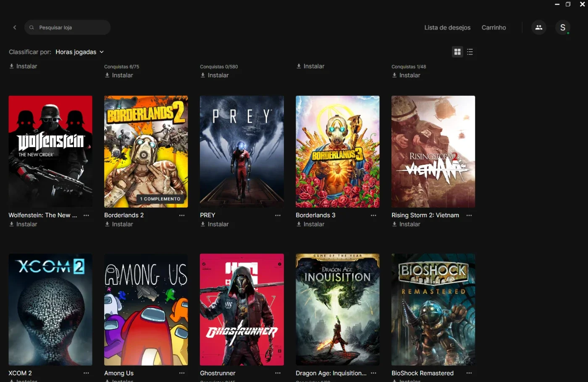This screenshot has height=382, width=588.
Task: Click the Dragon Age: Inquisition... title
Action: [331, 373]
